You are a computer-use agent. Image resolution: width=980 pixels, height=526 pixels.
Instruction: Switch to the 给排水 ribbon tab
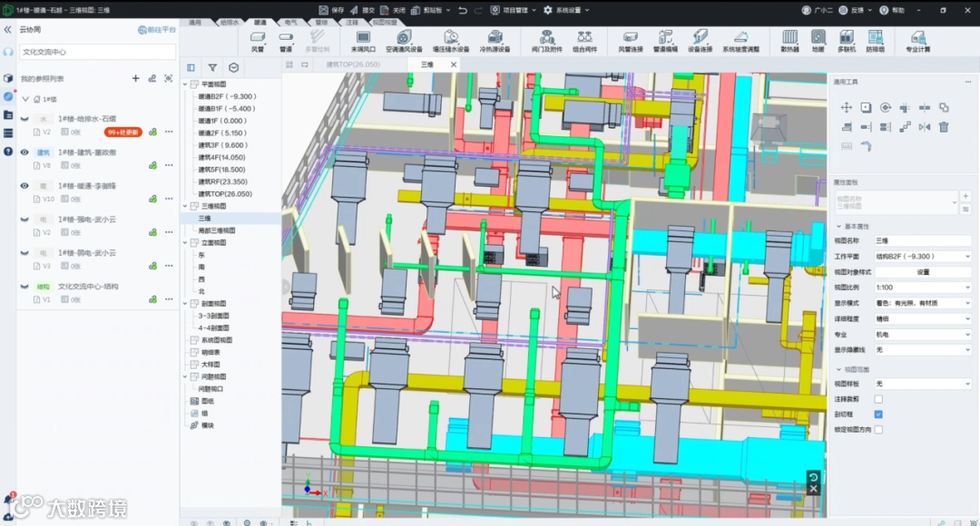click(230, 21)
